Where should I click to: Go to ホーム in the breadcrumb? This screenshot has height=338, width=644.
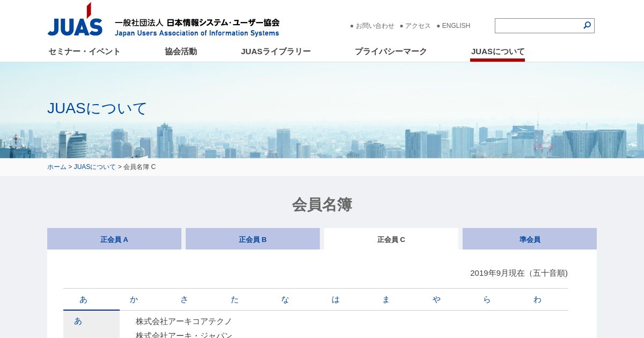57,167
